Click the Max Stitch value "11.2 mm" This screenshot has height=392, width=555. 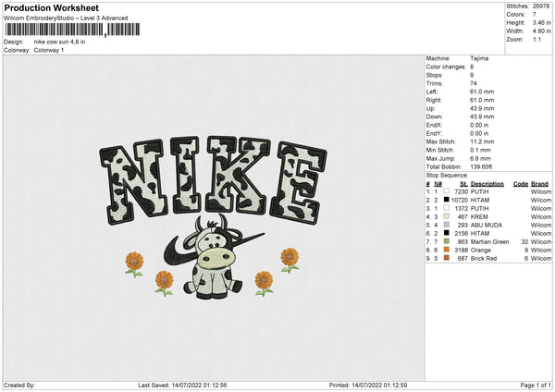pyautogui.click(x=482, y=141)
